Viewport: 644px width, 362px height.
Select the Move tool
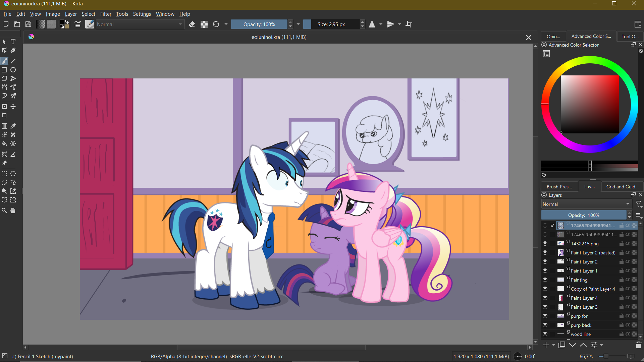13,107
